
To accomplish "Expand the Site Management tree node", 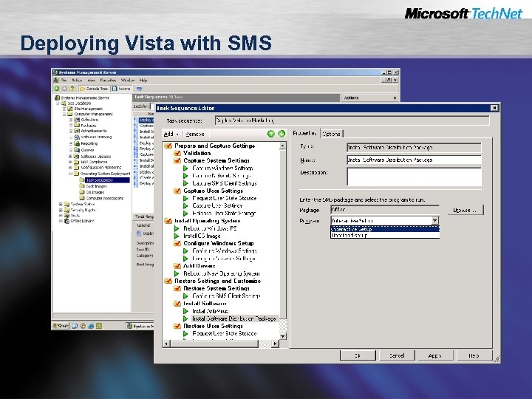I will coord(64,109).
